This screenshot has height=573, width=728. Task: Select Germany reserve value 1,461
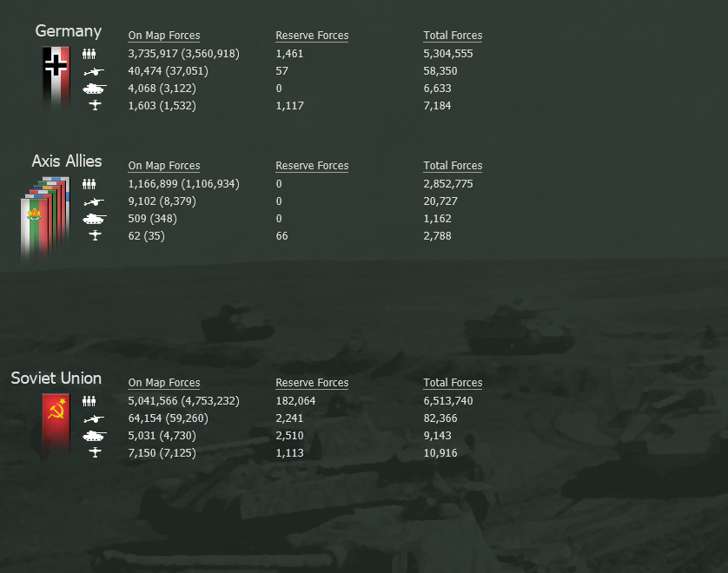289,54
